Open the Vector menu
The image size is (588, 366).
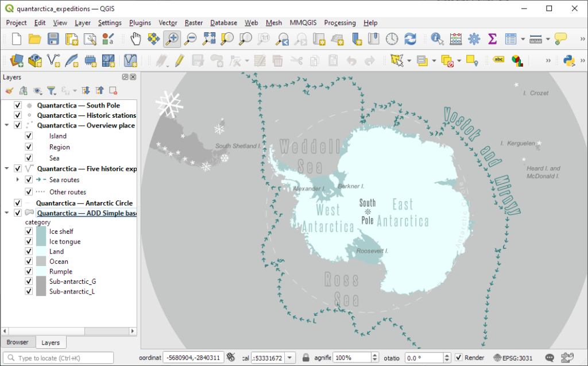[168, 23]
